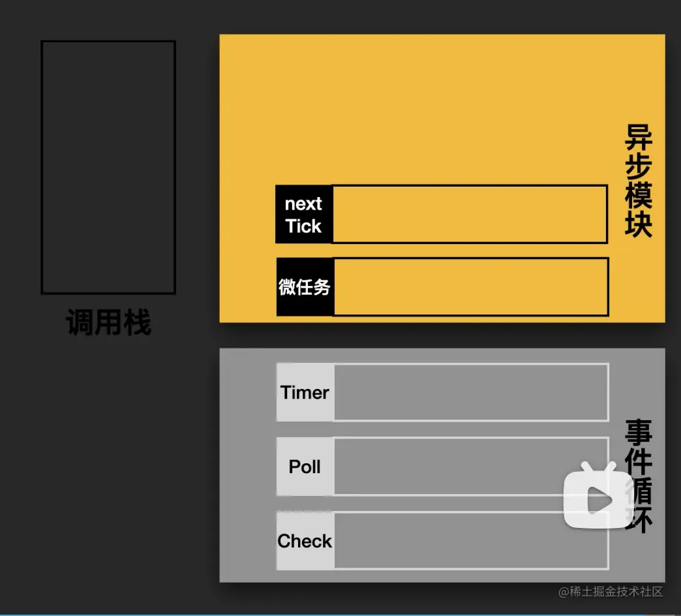681x616 pixels.
Task: Click the "异步模块" vertical title
Action: pyautogui.click(x=639, y=181)
